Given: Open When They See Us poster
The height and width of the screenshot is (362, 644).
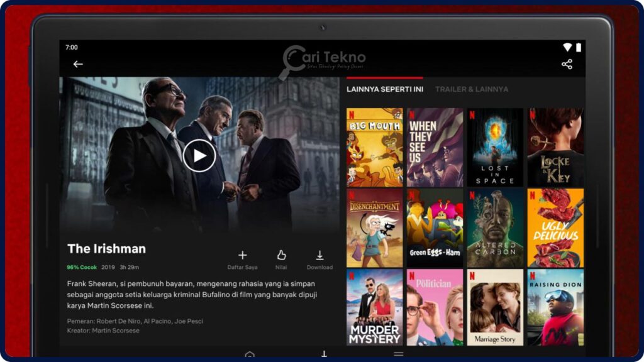Looking at the screenshot, I should click(x=435, y=147).
